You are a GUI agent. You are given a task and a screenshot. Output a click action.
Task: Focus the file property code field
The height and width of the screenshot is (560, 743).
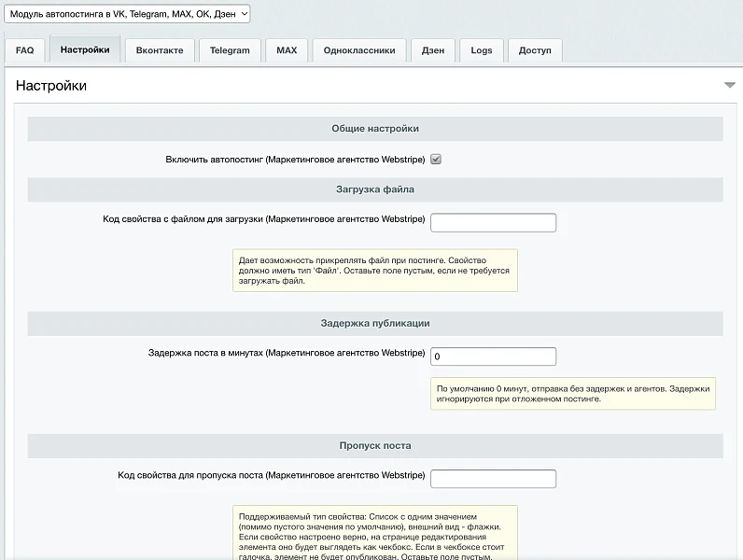tap(493, 223)
